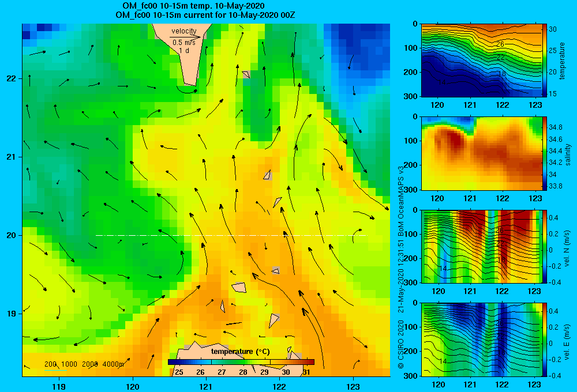Click latitude label 19 on main map
This screenshot has width=577, height=392.
coord(12,314)
